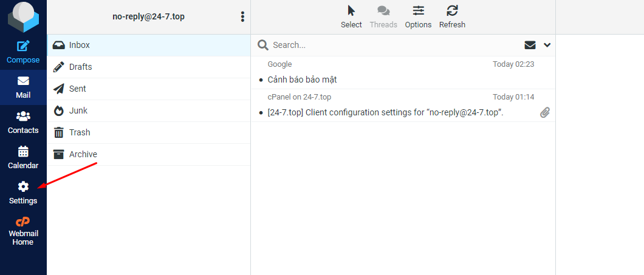This screenshot has width=644, height=275.
Task: Switch to Threads view
Action: click(x=383, y=17)
